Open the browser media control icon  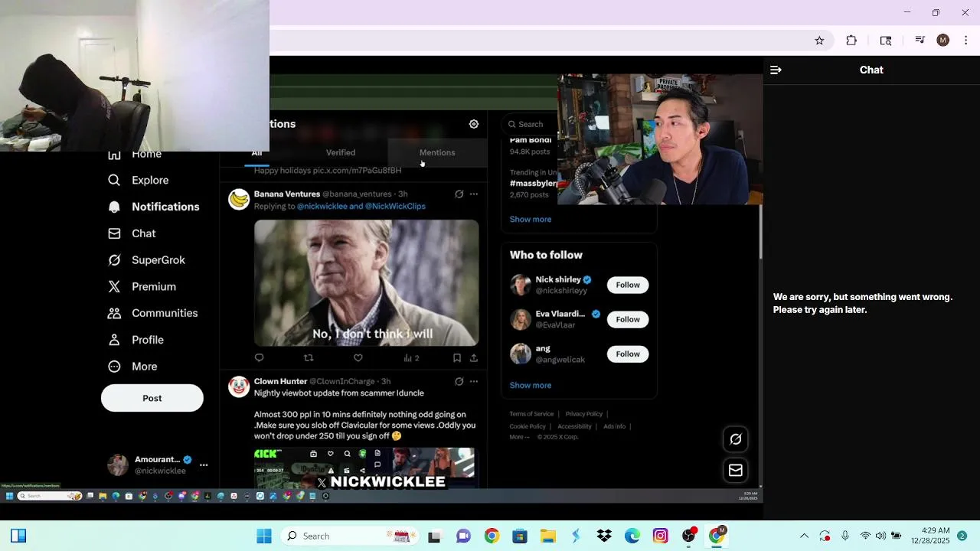(x=920, y=41)
